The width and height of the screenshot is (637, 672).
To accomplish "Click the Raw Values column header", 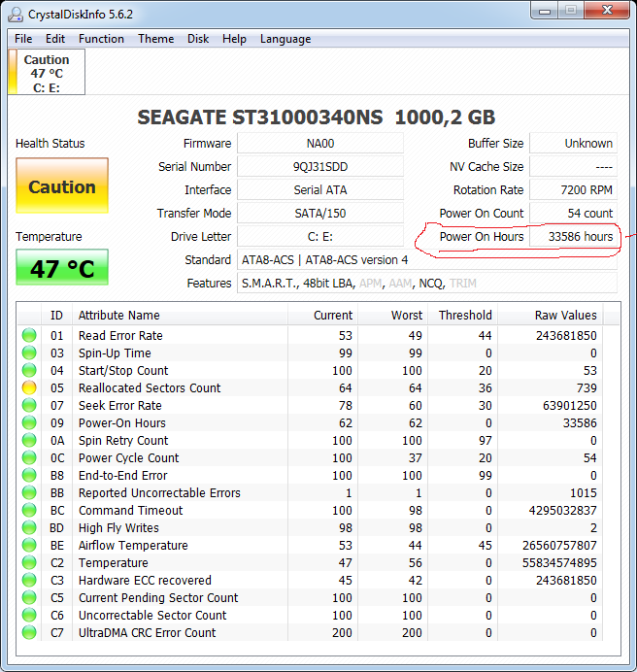I will coord(550,315).
